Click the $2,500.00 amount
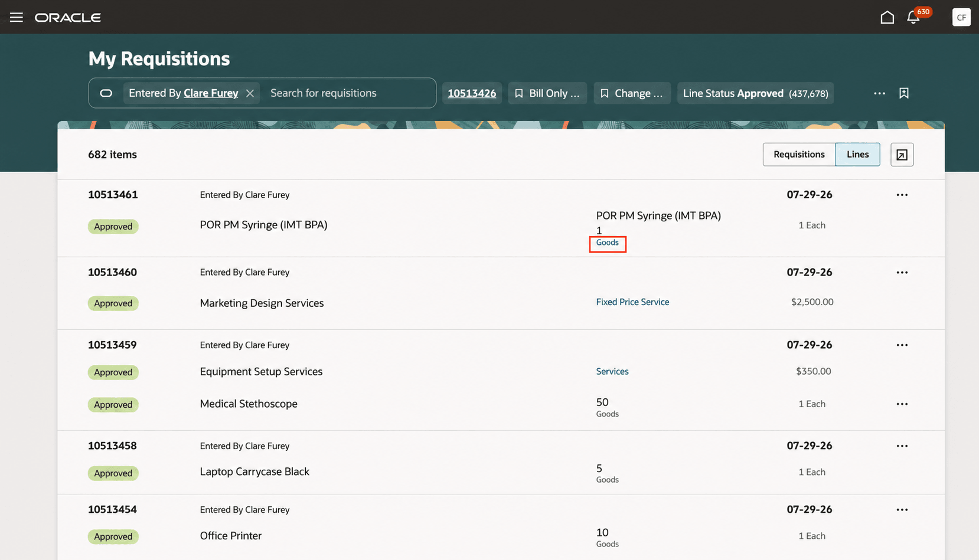979x560 pixels. (812, 302)
